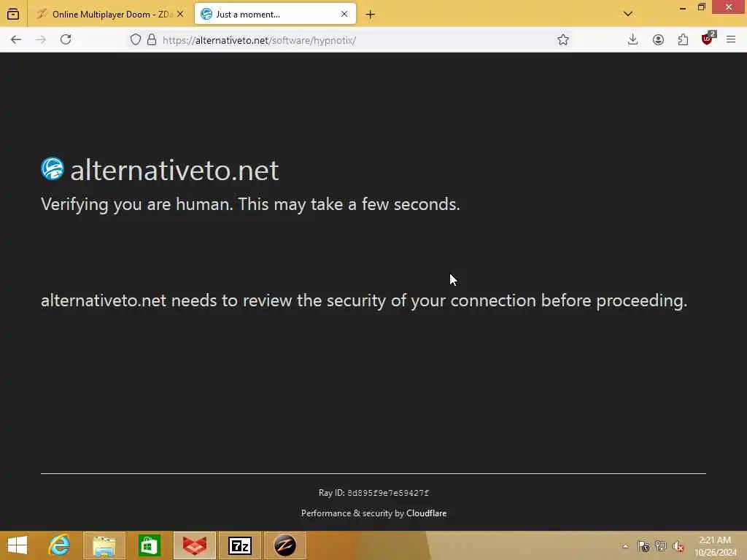Click the 'needs to review the security' sentence
The height and width of the screenshot is (560, 747).
[364, 301]
